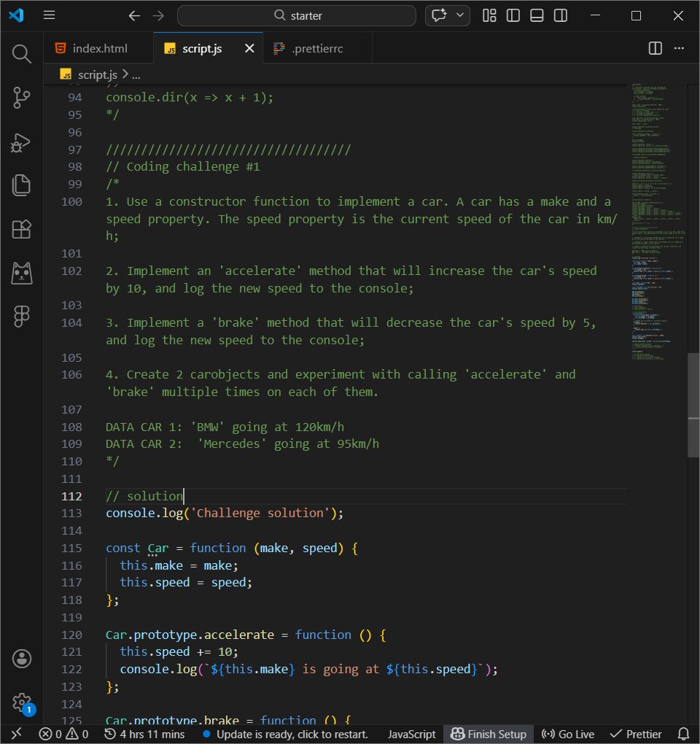Open Run and Debug view
Image resolution: width=700 pixels, height=744 pixels.
pyautogui.click(x=22, y=142)
